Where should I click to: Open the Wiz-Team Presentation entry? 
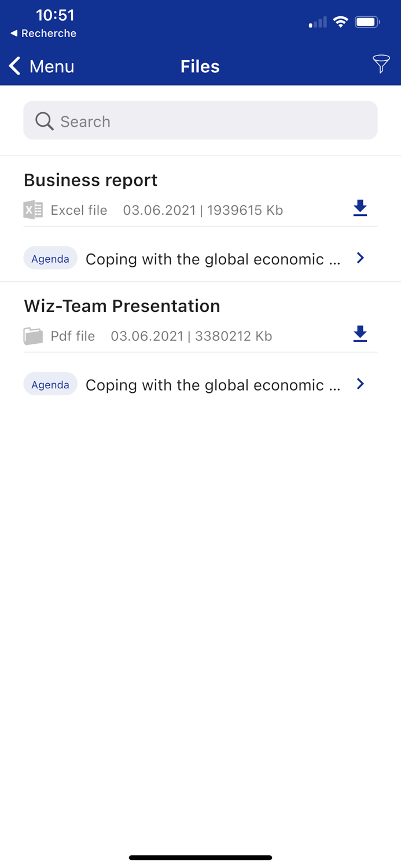pos(122,306)
